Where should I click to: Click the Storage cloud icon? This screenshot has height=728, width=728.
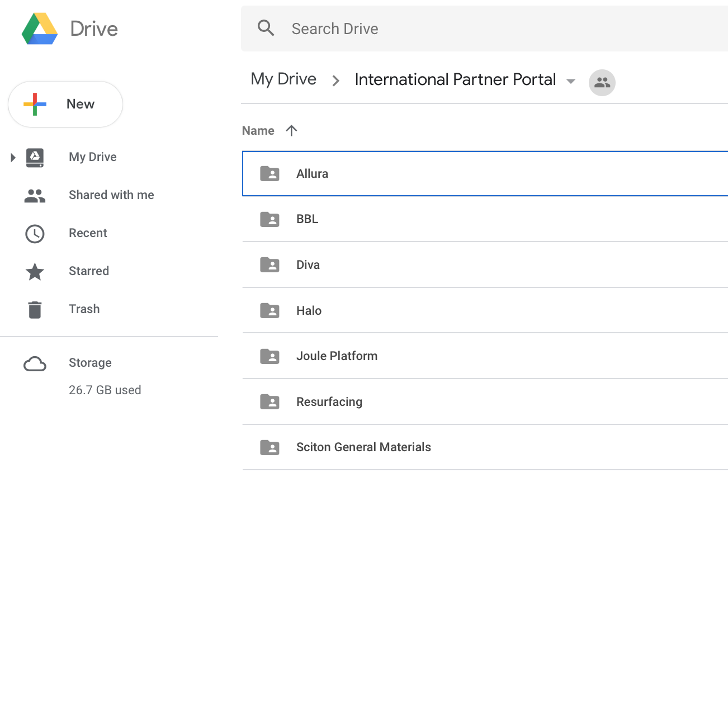(35, 364)
